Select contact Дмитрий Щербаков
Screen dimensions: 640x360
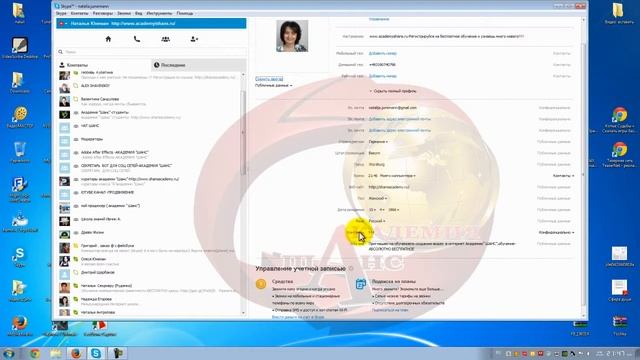[x=149, y=274]
